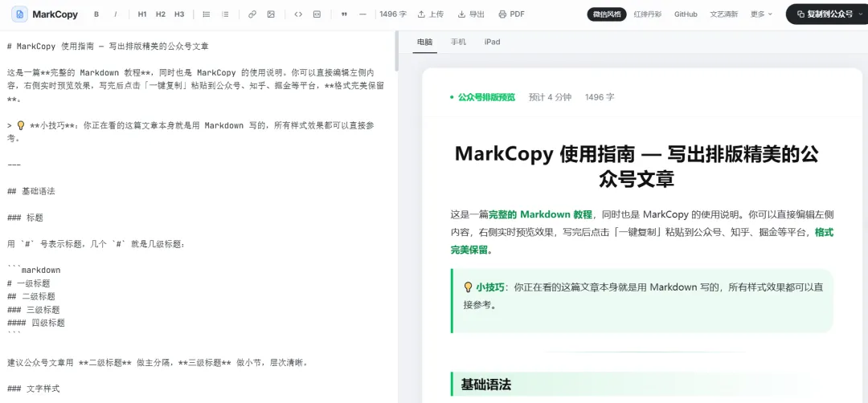Screen dimensions: 868x403
Task: Place cursor in editor title line
Action: (108, 47)
